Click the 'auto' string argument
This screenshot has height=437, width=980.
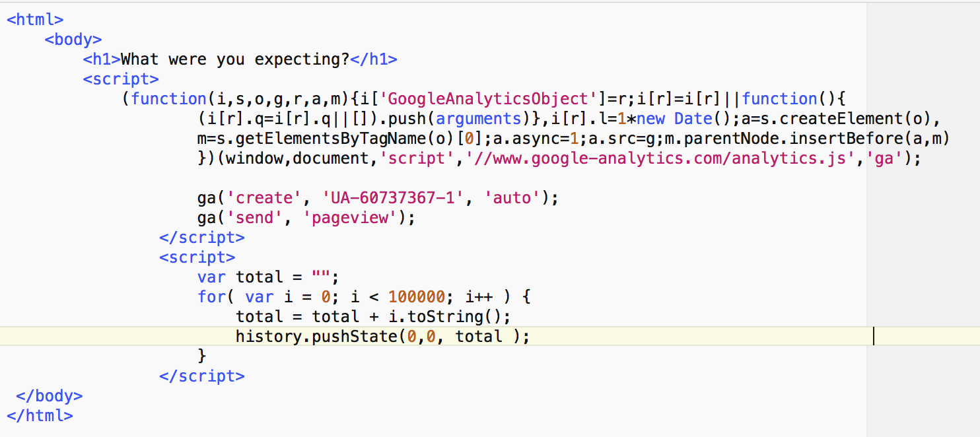tap(512, 198)
